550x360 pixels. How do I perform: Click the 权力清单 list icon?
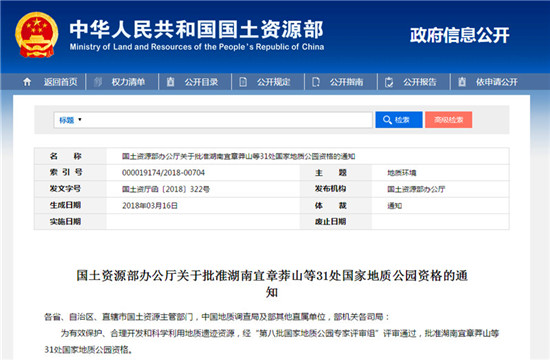pos(99,82)
